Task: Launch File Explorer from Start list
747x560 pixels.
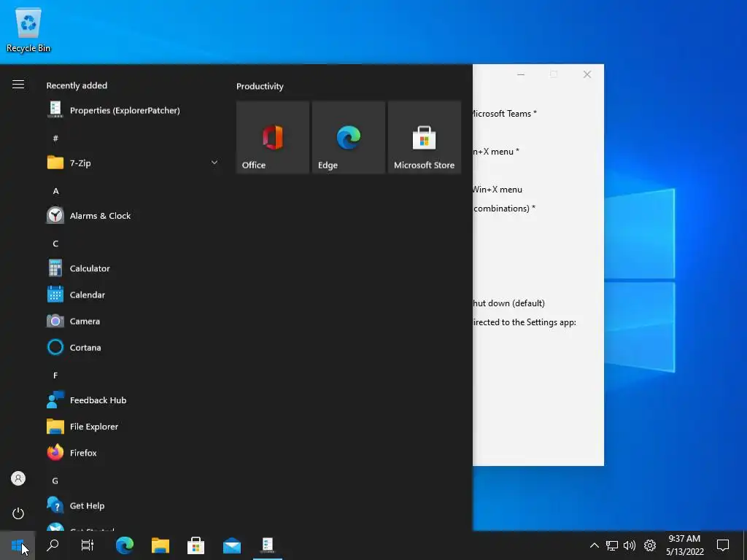Action: tap(133, 427)
